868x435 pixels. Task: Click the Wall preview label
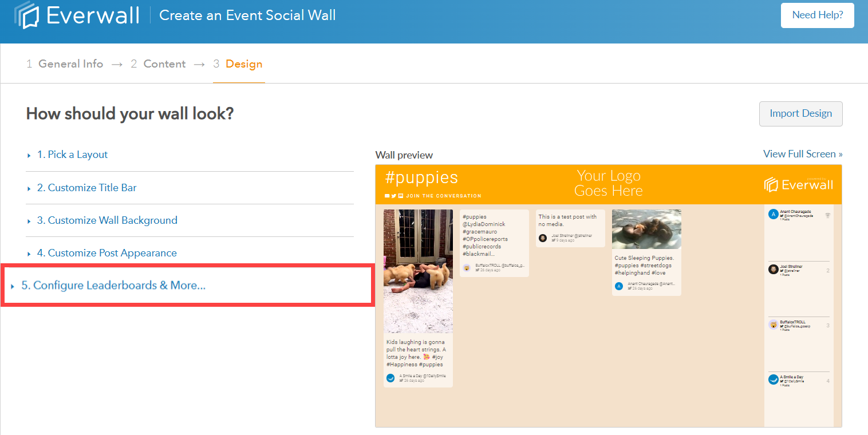[x=404, y=155]
